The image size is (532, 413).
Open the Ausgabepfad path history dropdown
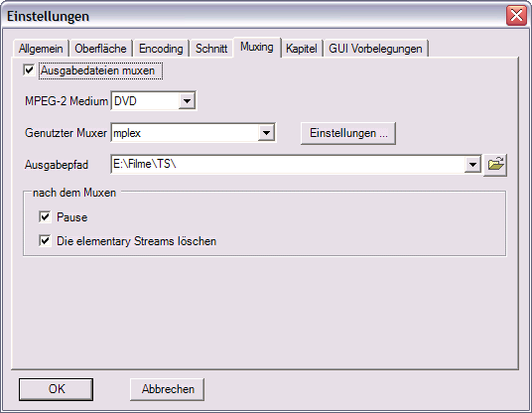point(472,165)
